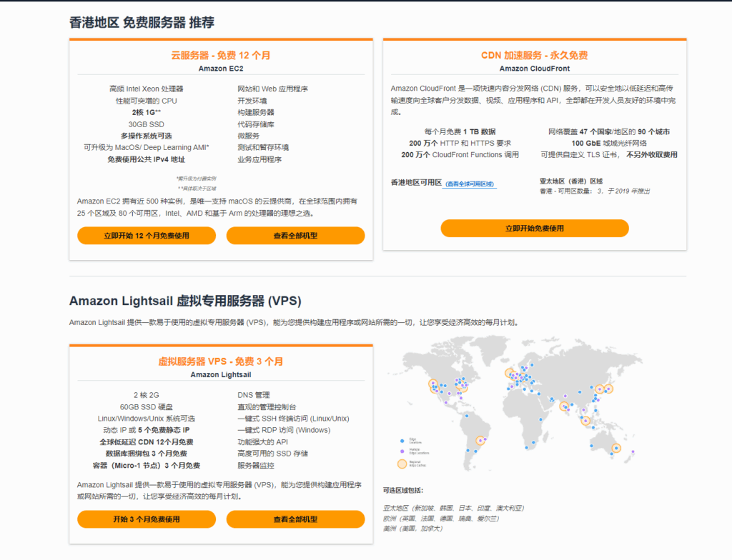
Task: Click 一键式 SSH 终端访问 (Linux/Unix) text
Action: [293, 419]
